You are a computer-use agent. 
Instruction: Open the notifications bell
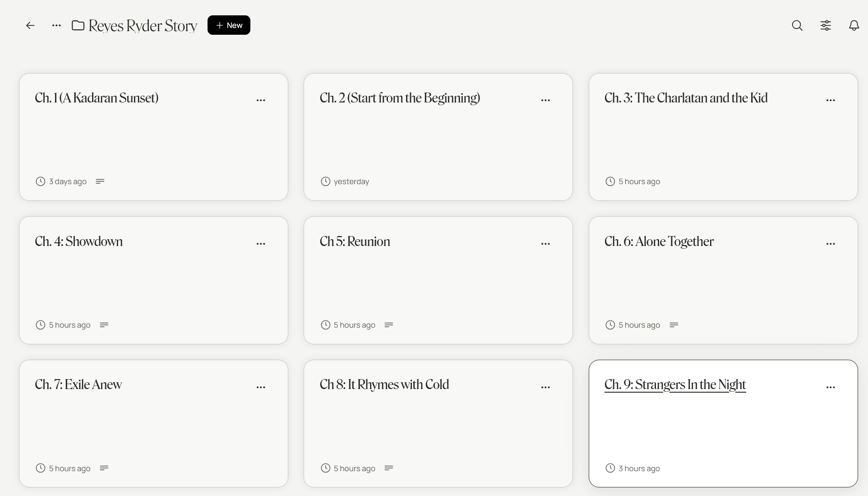coord(854,26)
